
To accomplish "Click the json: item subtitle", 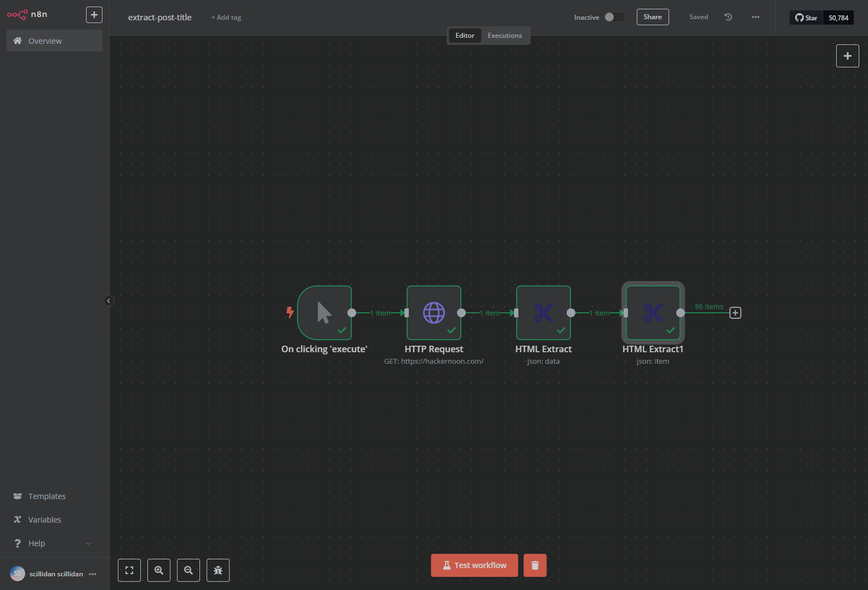I will (653, 361).
